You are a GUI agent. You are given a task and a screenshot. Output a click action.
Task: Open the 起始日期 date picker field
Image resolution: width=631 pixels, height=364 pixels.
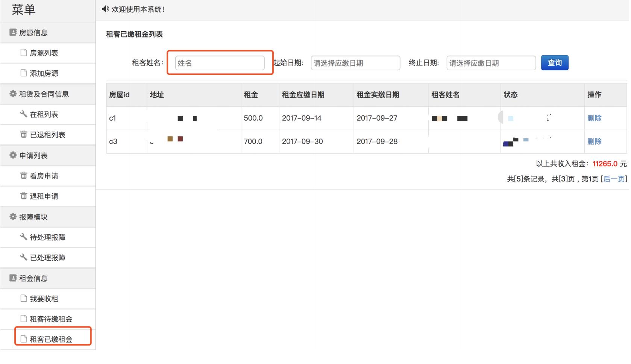pos(355,63)
